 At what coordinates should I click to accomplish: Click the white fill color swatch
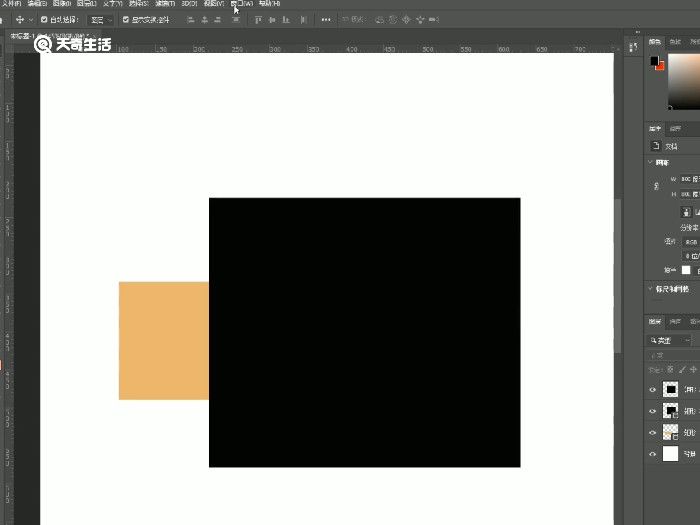coord(686,270)
